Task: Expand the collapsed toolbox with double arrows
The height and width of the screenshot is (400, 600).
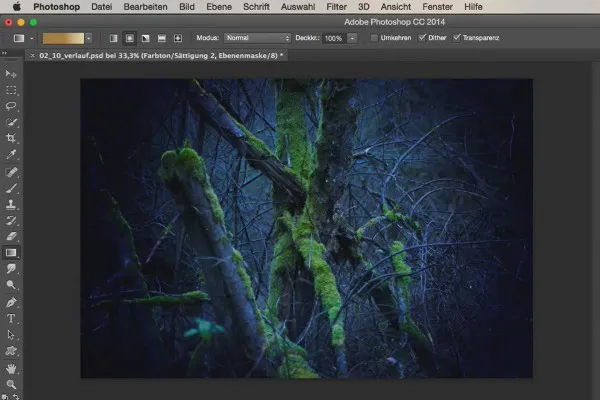Action: coord(4,53)
